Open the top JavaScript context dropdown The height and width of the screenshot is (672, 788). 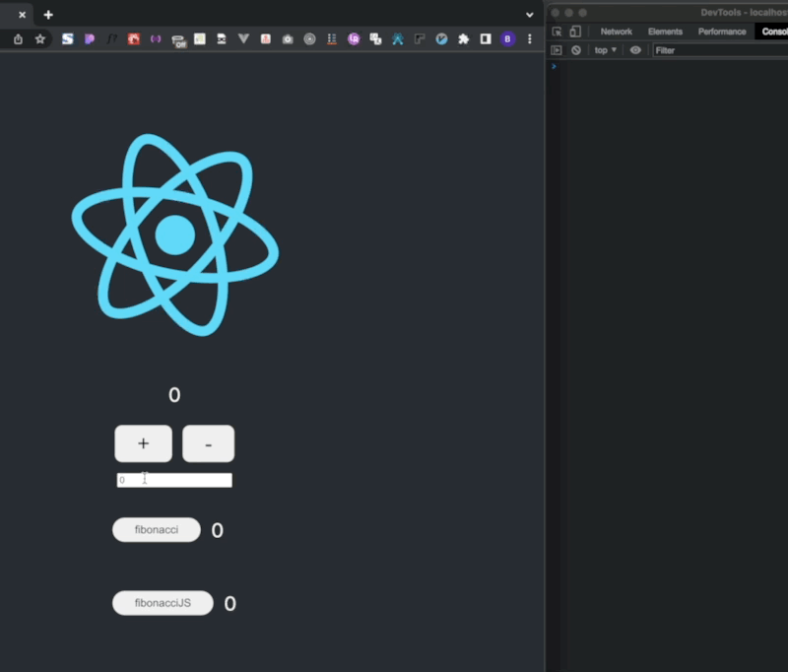tap(605, 50)
